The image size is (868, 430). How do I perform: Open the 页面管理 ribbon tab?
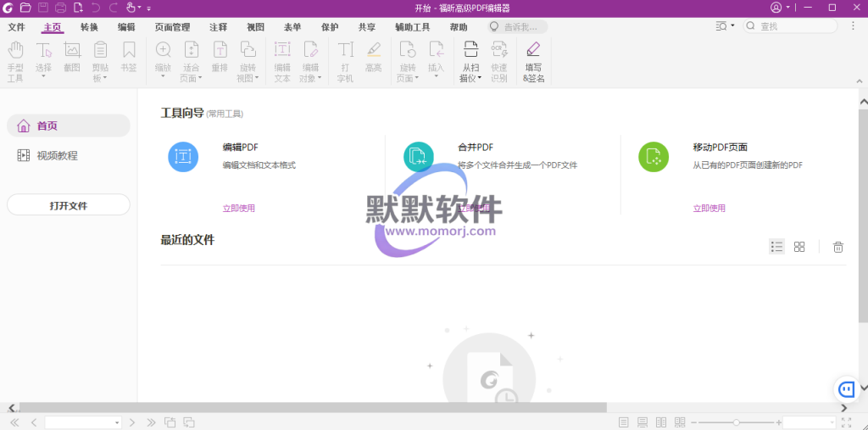(x=172, y=27)
